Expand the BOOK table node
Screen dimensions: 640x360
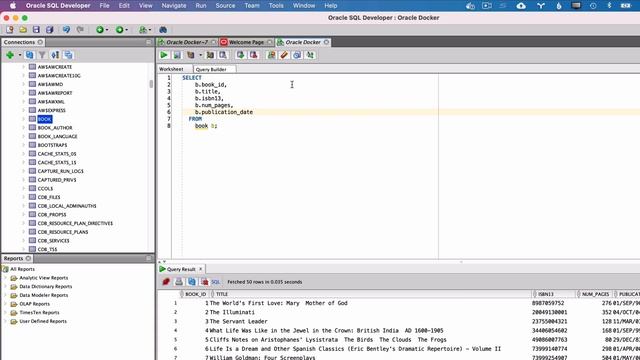click(x=23, y=119)
